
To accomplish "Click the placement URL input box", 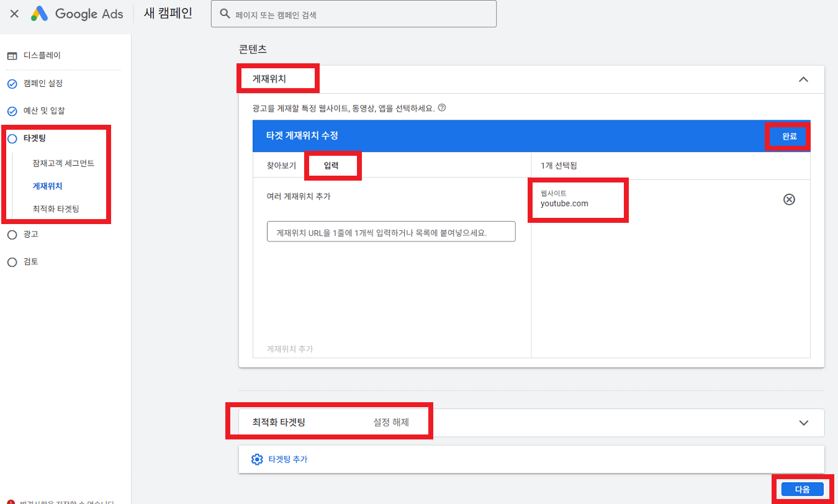I will [x=391, y=232].
